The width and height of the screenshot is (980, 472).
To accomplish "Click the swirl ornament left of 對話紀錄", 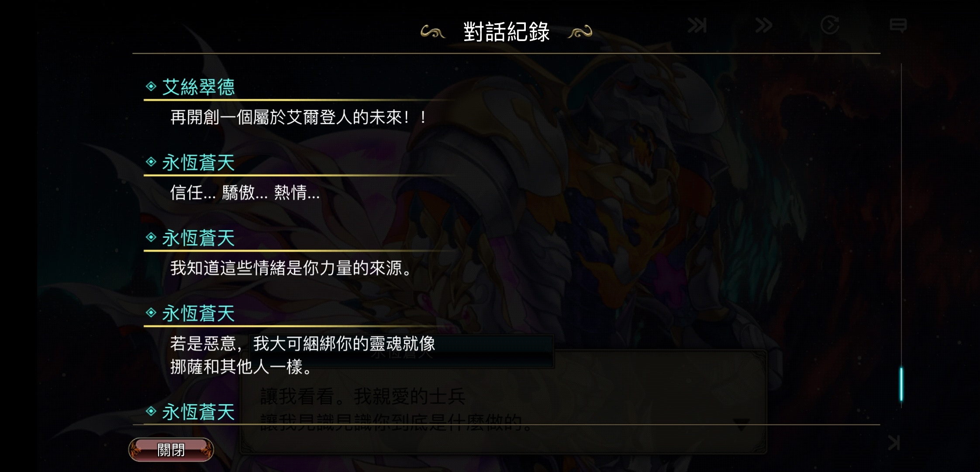I will point(432,32).
